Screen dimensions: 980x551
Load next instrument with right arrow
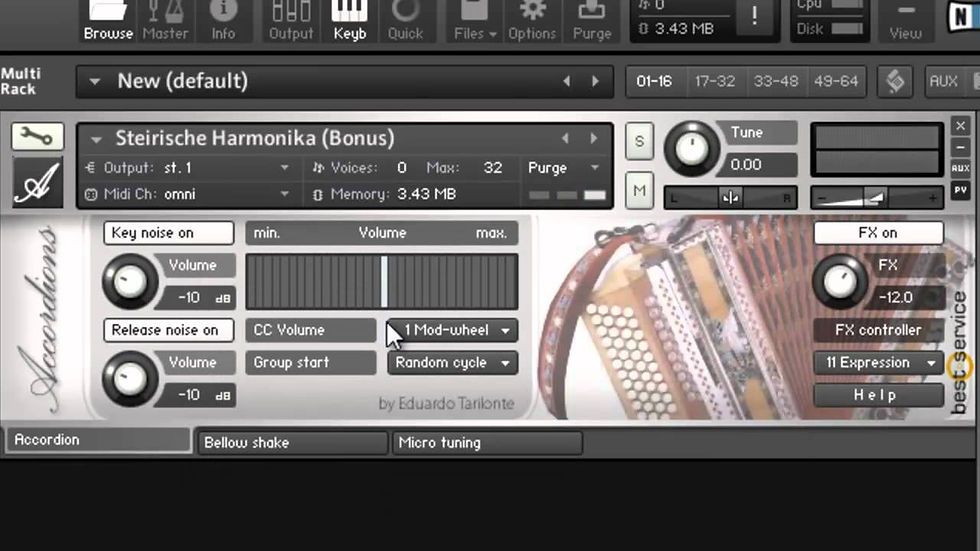[x=594, y=139]
